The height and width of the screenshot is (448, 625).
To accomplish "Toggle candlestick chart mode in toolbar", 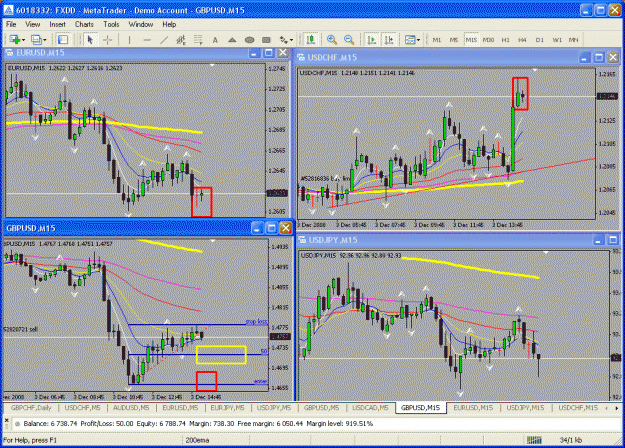I will coord(311,39).
